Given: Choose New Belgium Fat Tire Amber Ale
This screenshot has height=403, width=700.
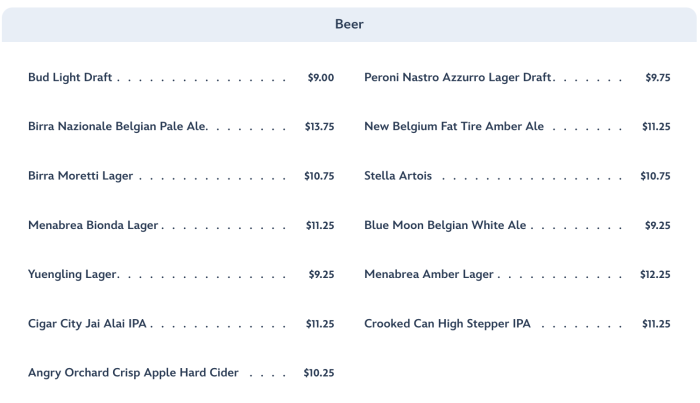Looking at the screenshot, I should (454, 127).
